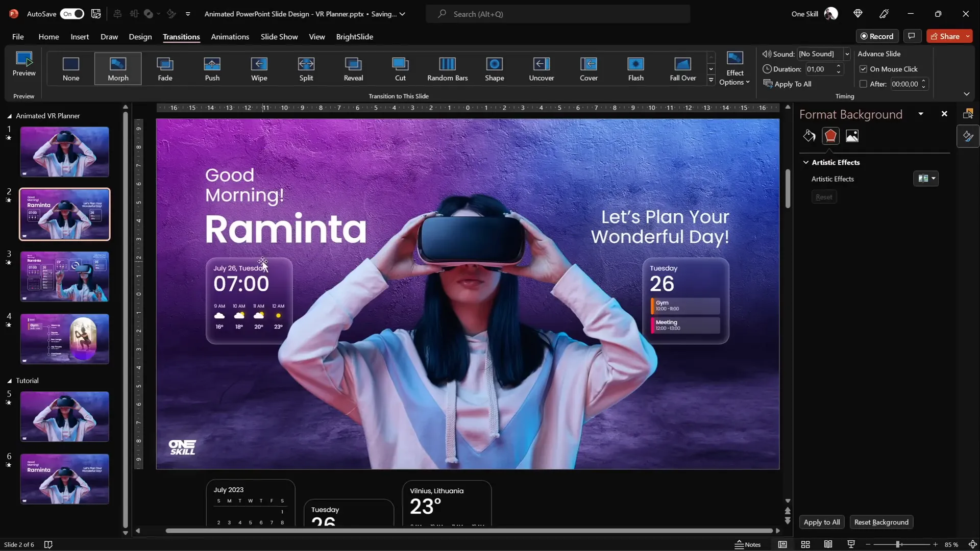Adjust the zoom slider handle
Viewport: 980px width, 551px height.
[x=898, y=544]
